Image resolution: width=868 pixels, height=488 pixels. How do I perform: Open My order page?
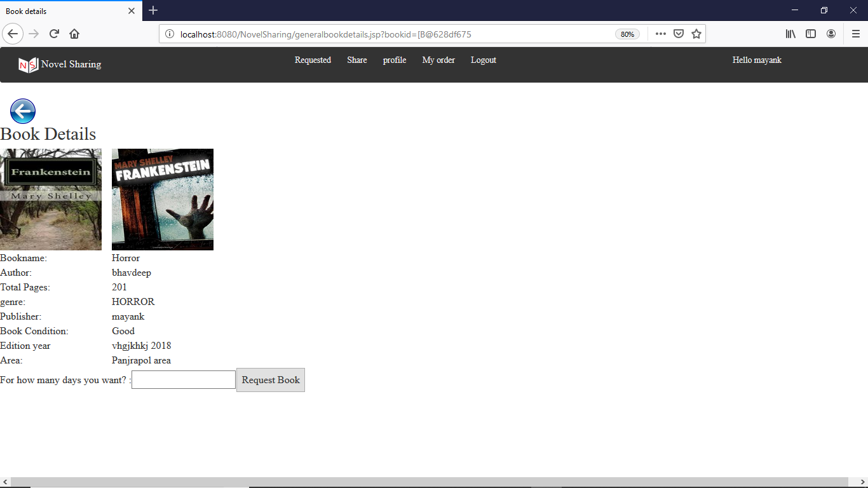pos(438,60)
